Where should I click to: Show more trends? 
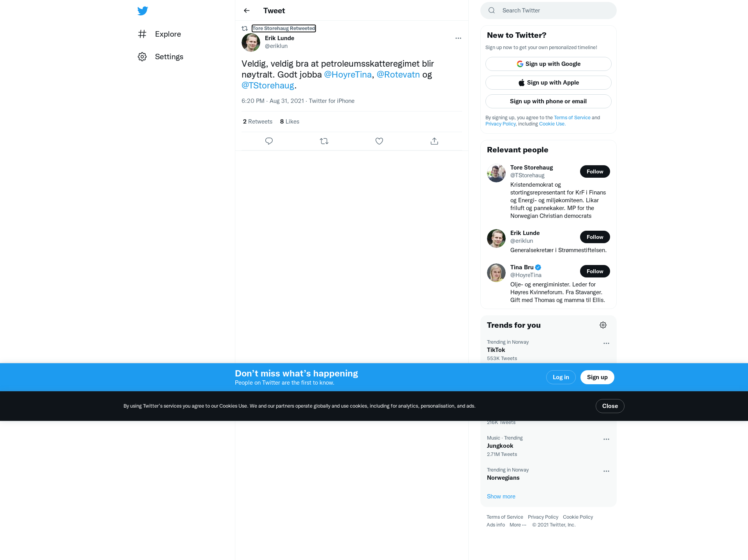pyautogui.click(x=501, y=496)
